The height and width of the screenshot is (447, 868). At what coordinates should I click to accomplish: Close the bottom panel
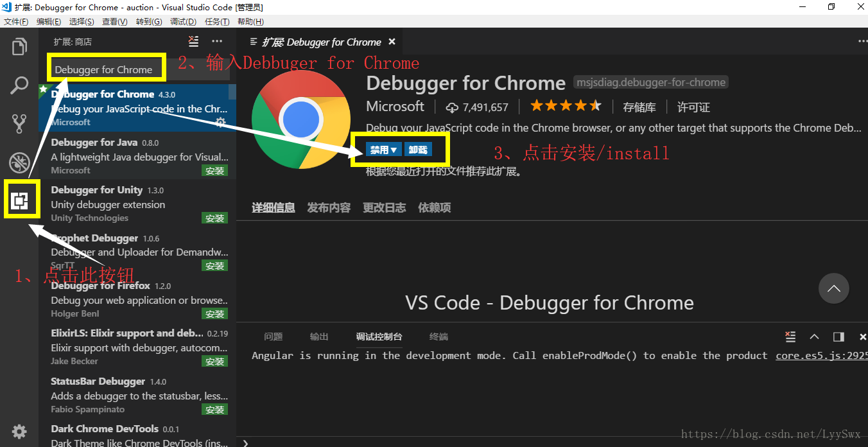pyautogui.click(x=862, y=337)
